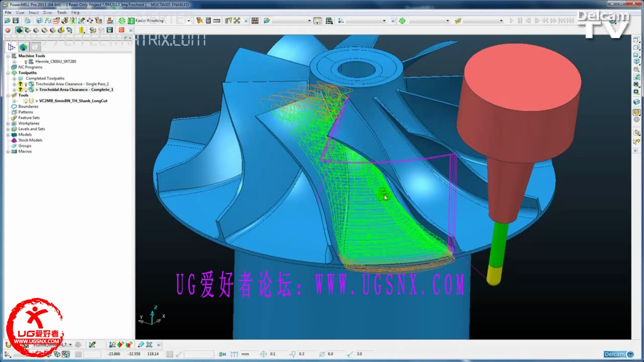Toggle lightbulb for VC2MB_6mmBN tool

tap(26, 101)
